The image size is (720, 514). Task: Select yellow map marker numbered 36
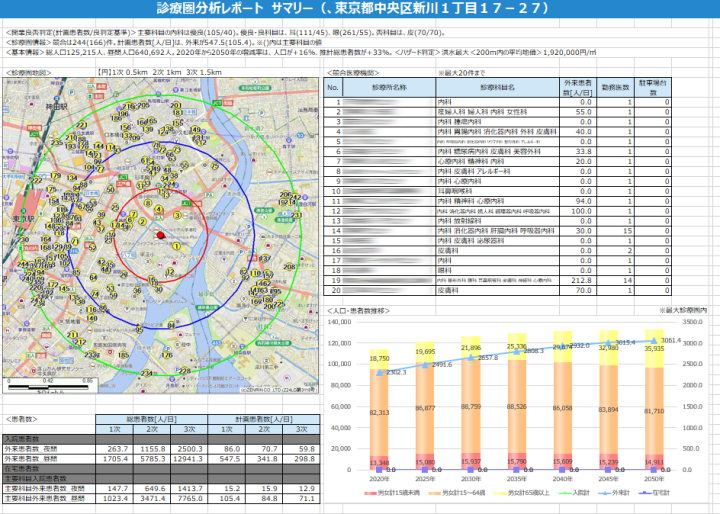pos(137,290)
